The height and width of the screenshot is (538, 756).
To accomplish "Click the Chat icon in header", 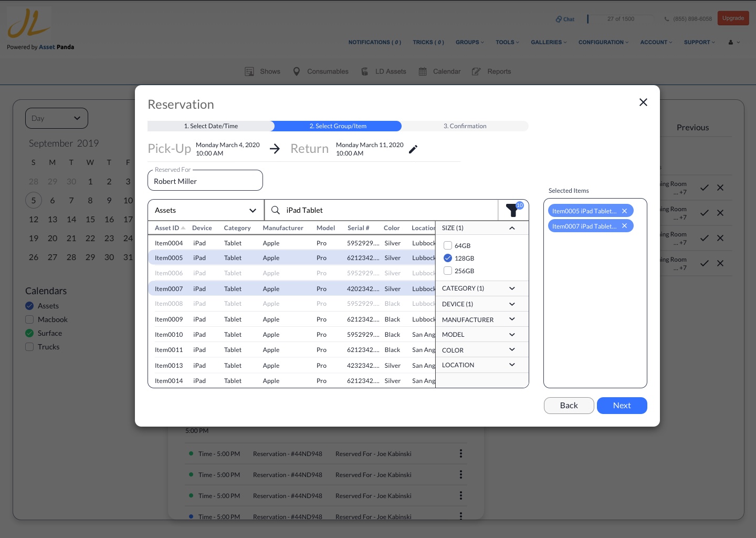I will click(559, 19).
